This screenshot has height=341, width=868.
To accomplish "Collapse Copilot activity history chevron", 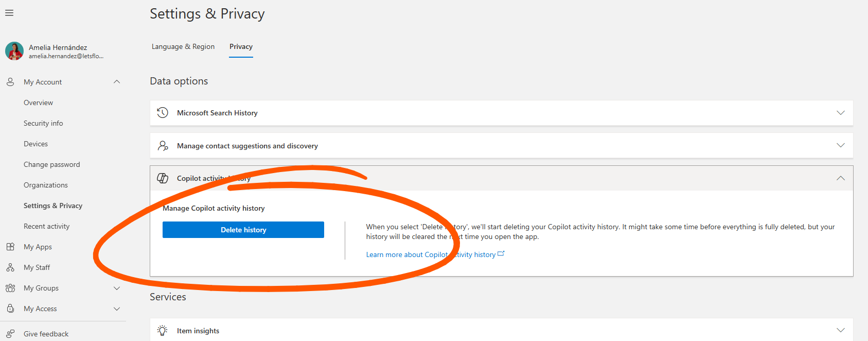I will point(841,178).
